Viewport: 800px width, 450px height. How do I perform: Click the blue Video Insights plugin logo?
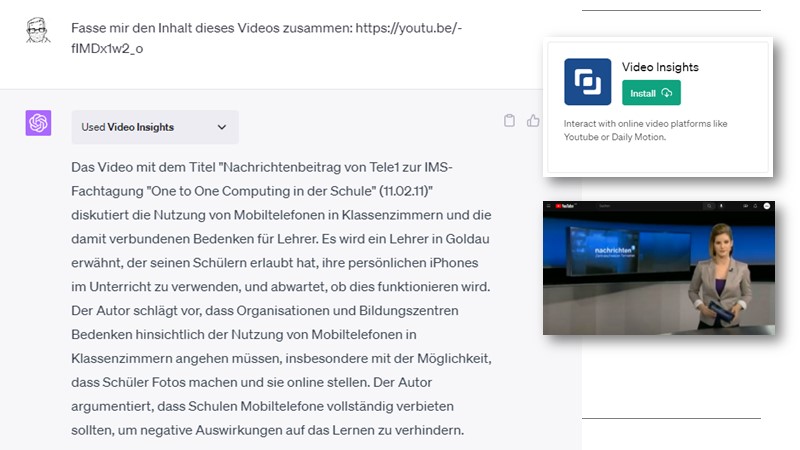tap(587, 82)
